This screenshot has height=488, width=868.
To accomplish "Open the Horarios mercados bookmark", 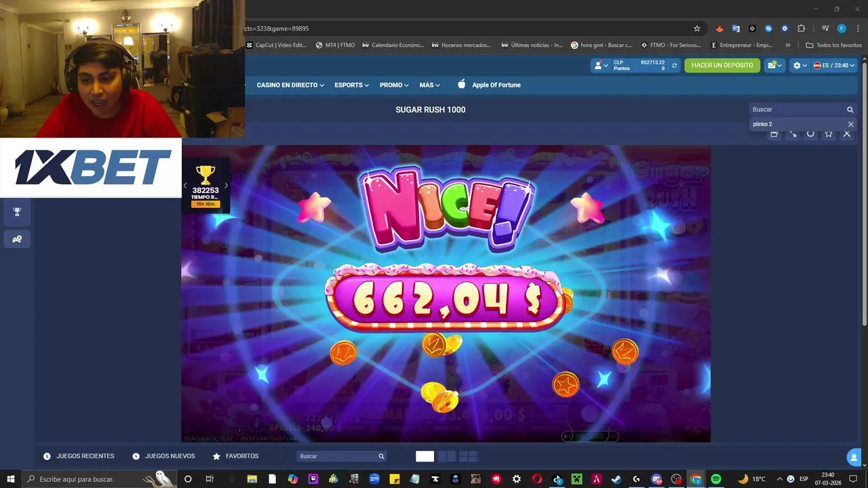I will pyautogui.click(x=461, y=45).
